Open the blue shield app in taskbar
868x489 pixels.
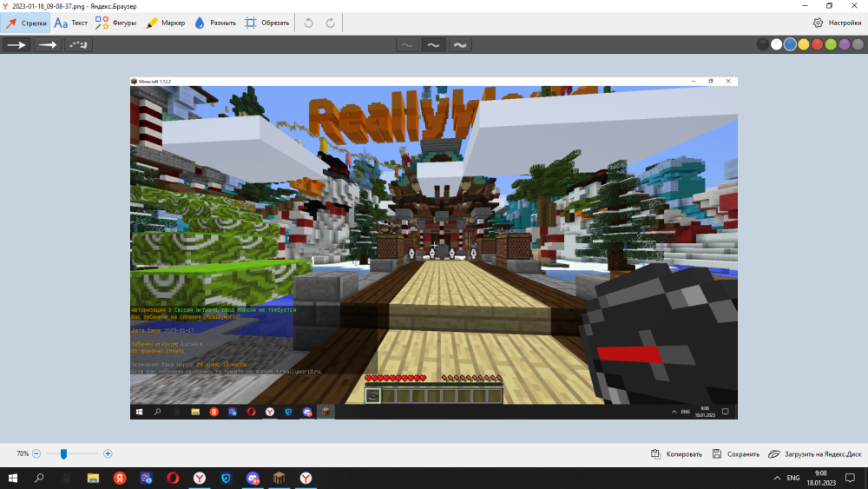226,478
